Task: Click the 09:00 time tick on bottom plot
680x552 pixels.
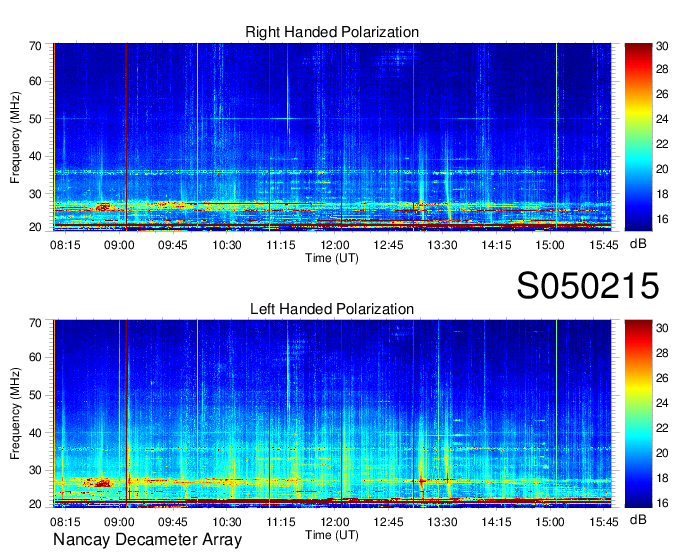Action: [119, 522]
